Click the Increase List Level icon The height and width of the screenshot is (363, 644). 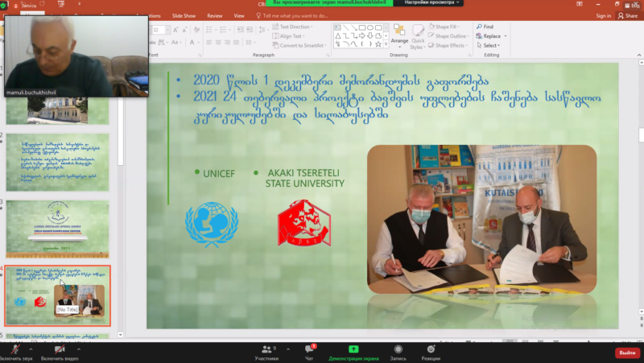tap(250, 30)
